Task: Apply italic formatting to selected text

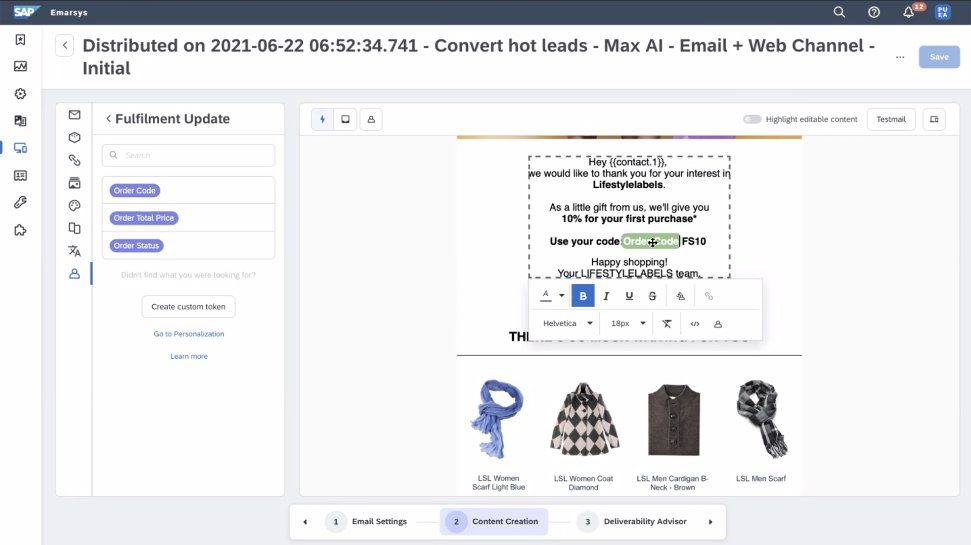Action: [606, 296]
